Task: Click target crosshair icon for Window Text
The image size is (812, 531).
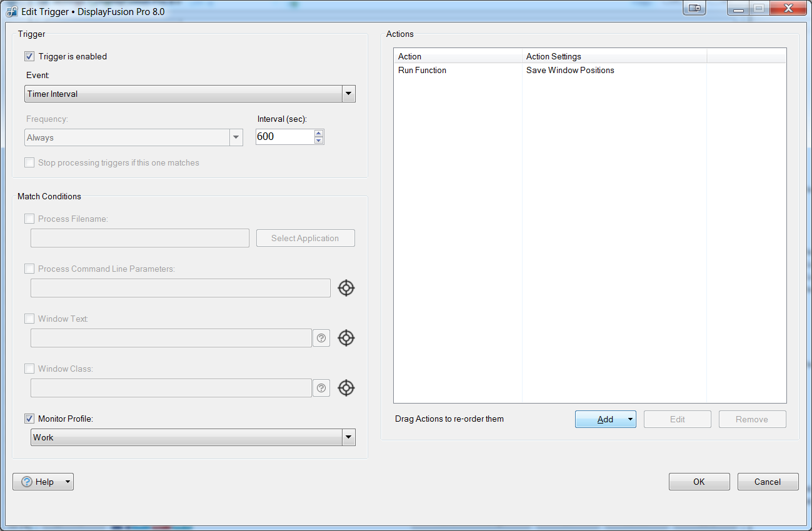Action: click(346, 338)
